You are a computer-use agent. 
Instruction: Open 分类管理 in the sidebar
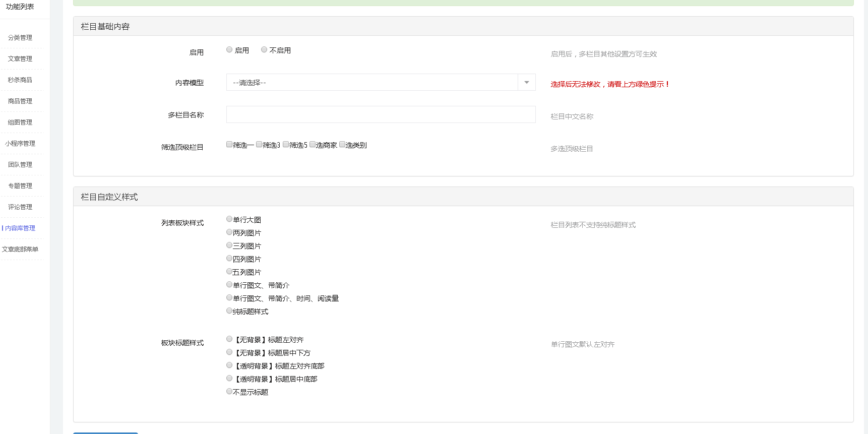(x=20, y=38)
